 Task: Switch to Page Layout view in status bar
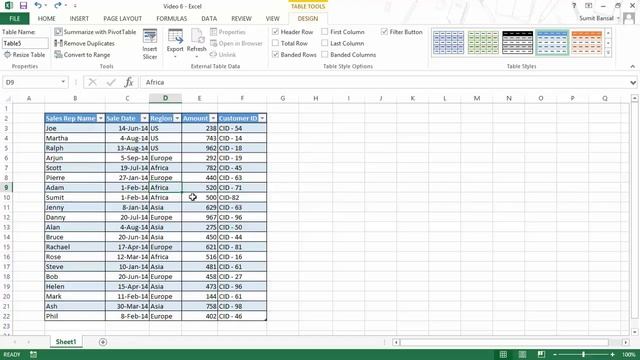tap(522, 354)
